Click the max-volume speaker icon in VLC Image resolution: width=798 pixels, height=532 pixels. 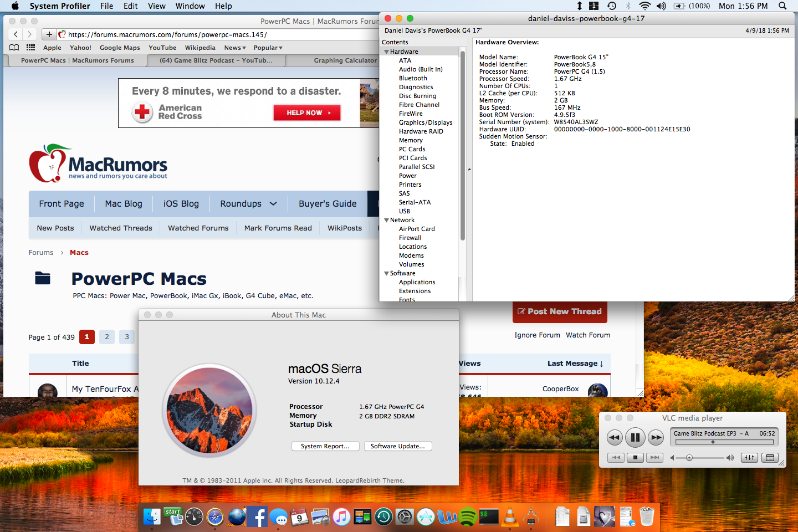(x=730, y=458)
